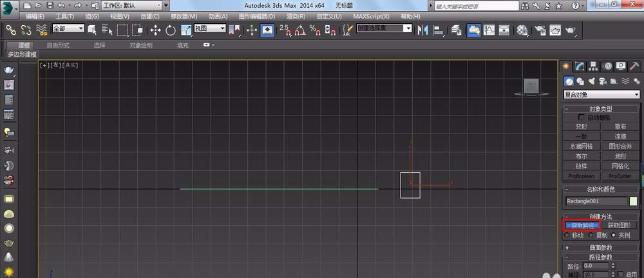Viewport: 644px width, 278px height.
Task: Click the 图形合并 button
Action: click(x=620, y=146)
